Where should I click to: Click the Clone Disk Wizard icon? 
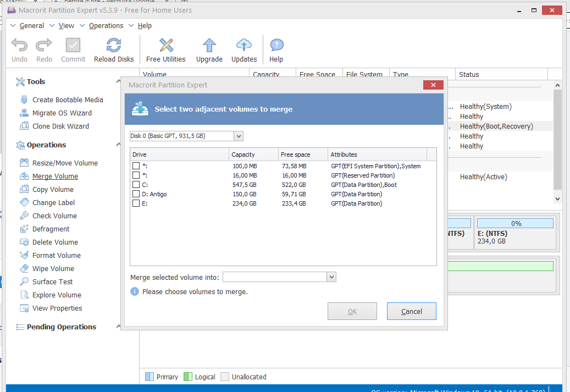click(24, 126)
